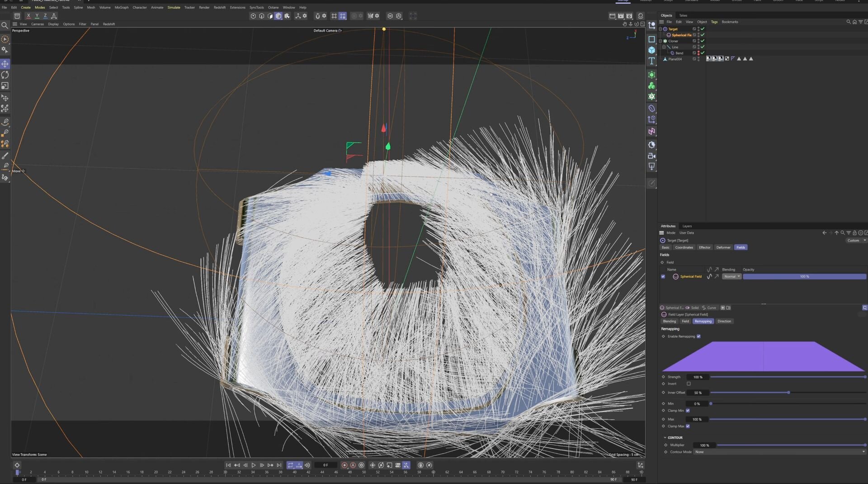
Task: Adjust the Inner Offset slider
Action: pos(788,393)
